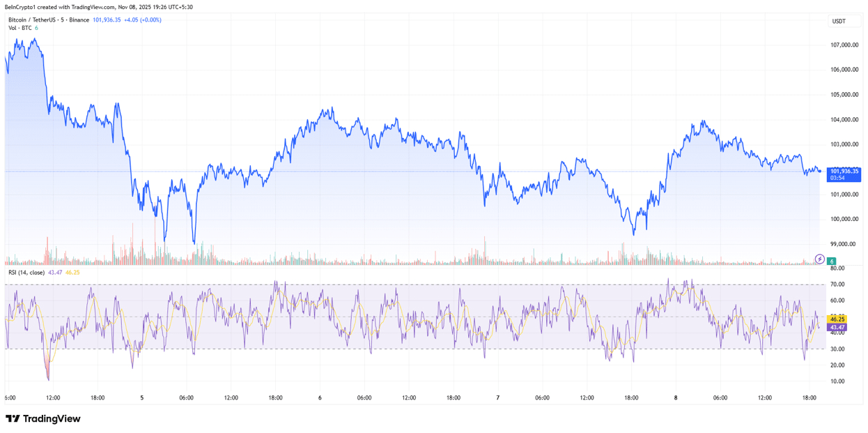Click the green volume value label 6
This screenshot has height=433, width=868.
click(x=832, y=260)
